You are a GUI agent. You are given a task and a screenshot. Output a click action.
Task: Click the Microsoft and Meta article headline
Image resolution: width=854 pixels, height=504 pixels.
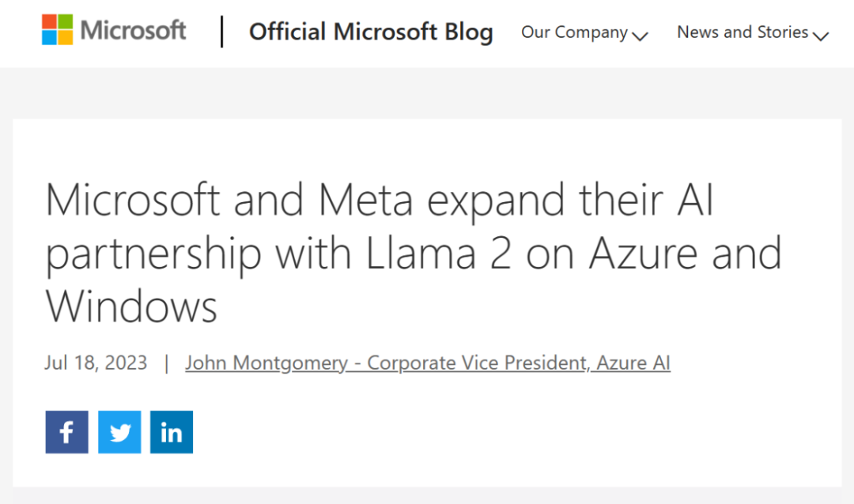(x=380, y=201)
